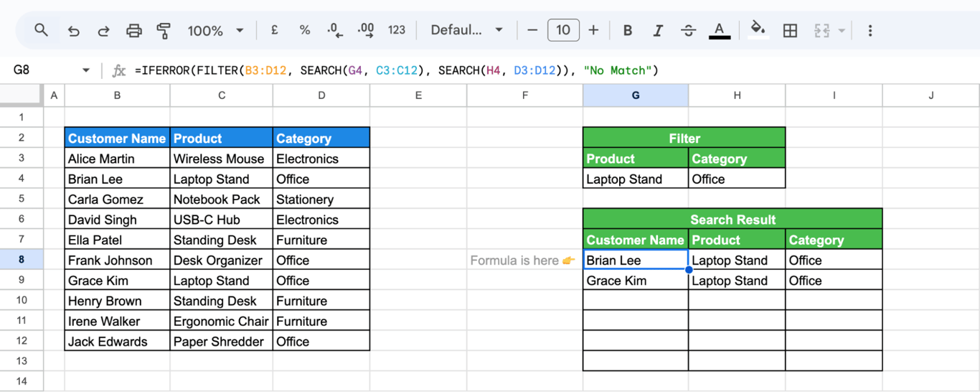Click cell containing Carla Gomez

[x=117, y=199]
